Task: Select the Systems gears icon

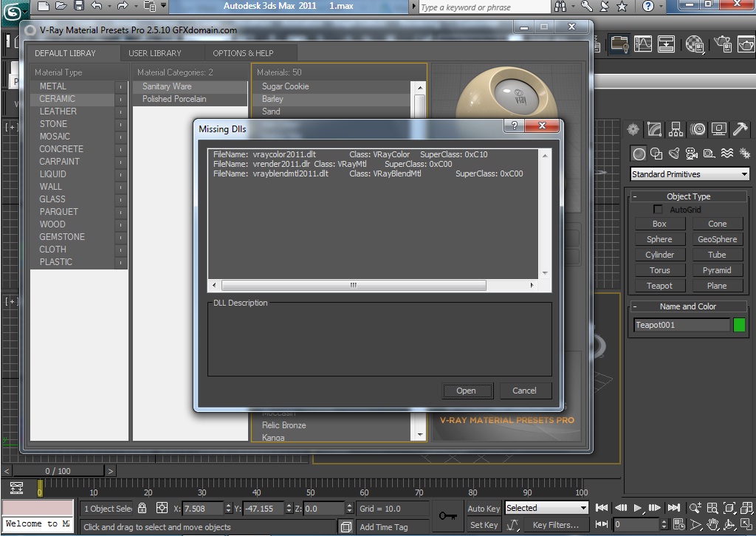Action: (x=745, y=154)
